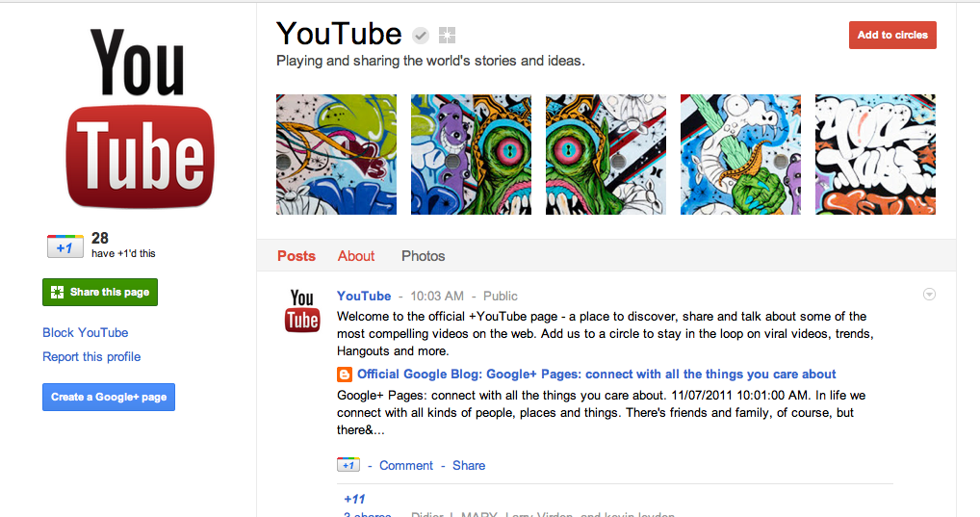This screenshot has width=980, height=517.
Task: Click the Comment link under the post
Action: tap(405, 465)
